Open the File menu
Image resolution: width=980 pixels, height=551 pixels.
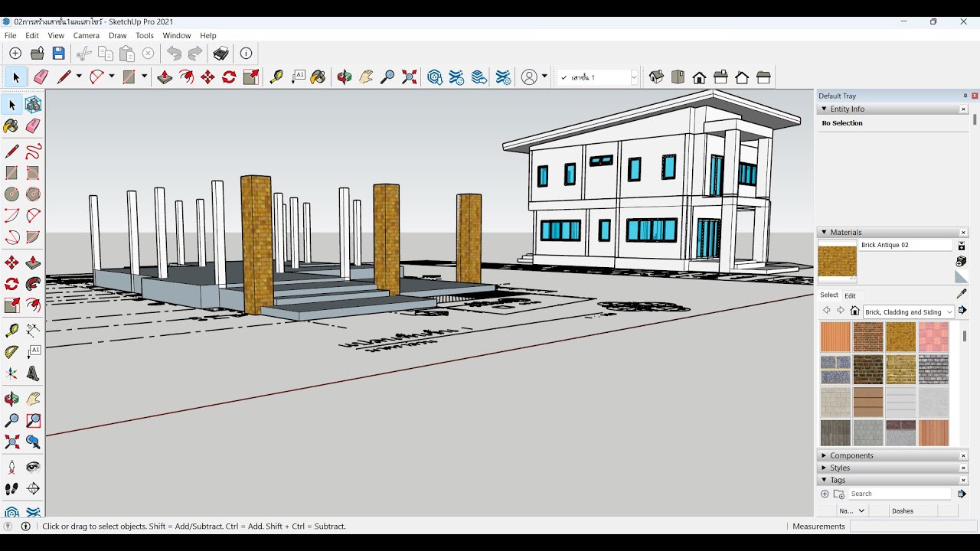[x=10, y=36]
